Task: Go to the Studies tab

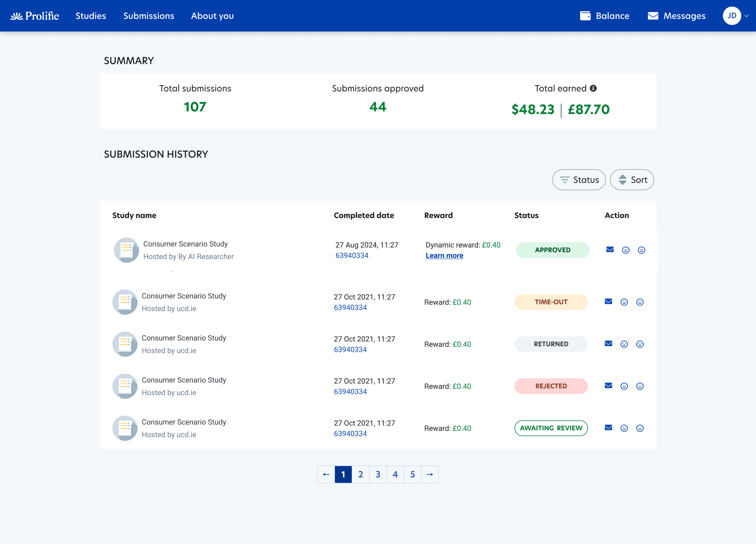Action: click(91, 16)
